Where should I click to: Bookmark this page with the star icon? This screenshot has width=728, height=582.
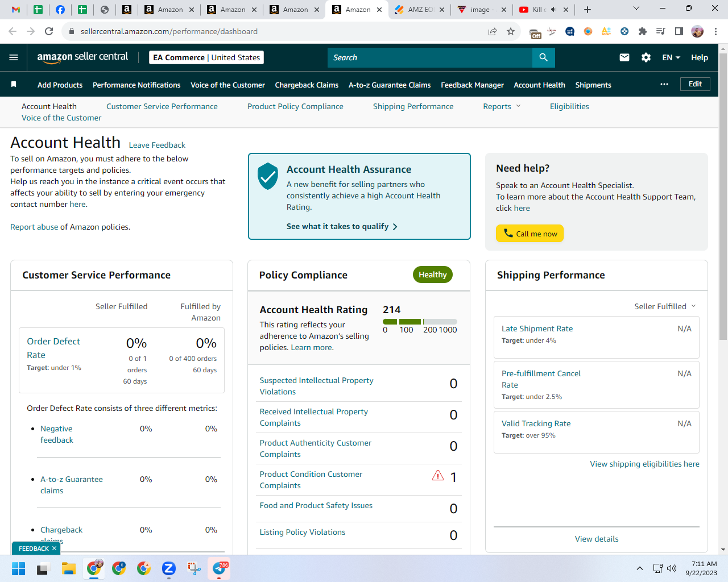coord(511,31)
